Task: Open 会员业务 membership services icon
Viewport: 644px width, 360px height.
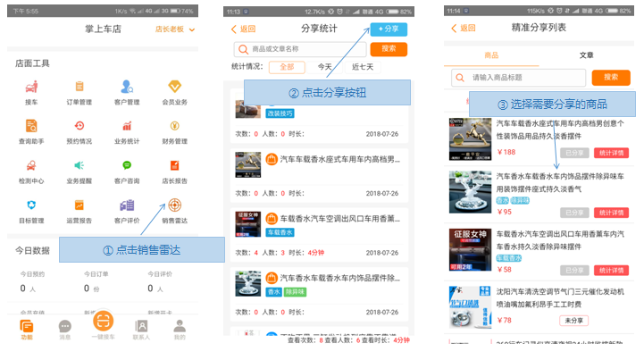Action: pyautogui.click(x=174, y=91)
